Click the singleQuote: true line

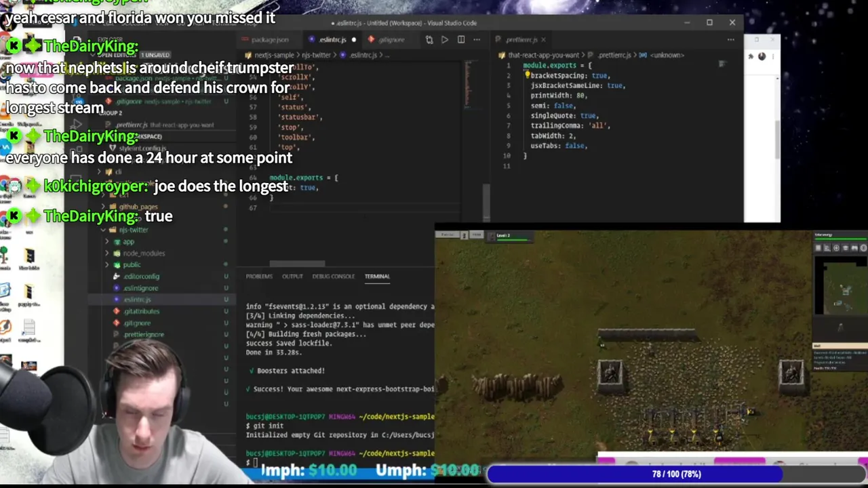click(x=564, y=116)
